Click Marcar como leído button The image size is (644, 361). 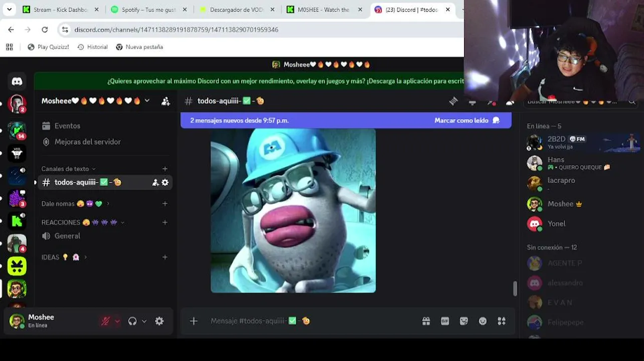coord(467,120)
